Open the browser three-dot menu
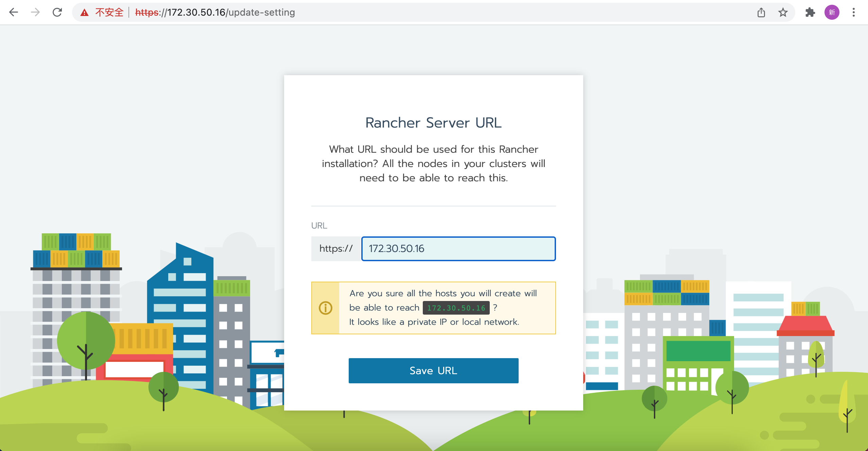868x451 pixels. 854,13
